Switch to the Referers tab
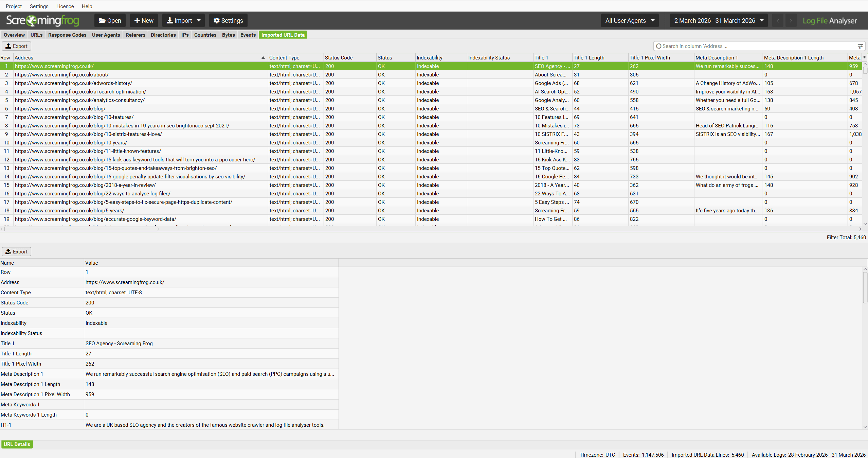Viewport: 868px width, 458px height. click(135, 35)
